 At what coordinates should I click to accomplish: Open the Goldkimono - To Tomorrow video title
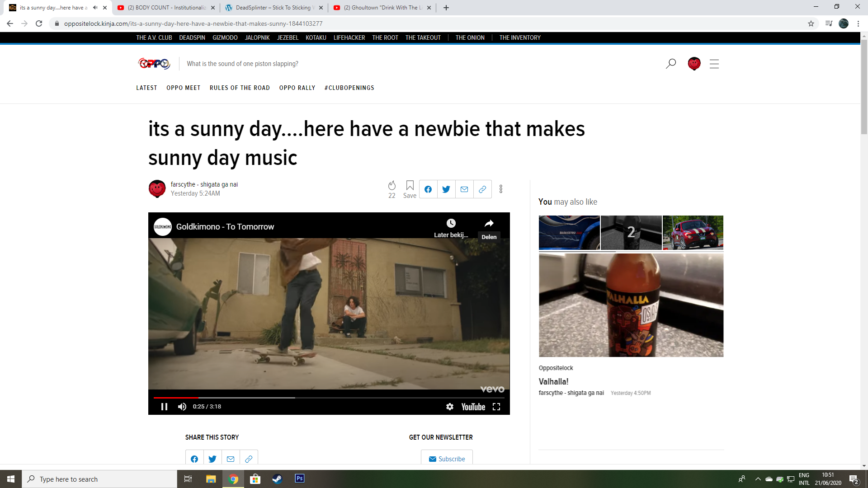tap(225, 227)
